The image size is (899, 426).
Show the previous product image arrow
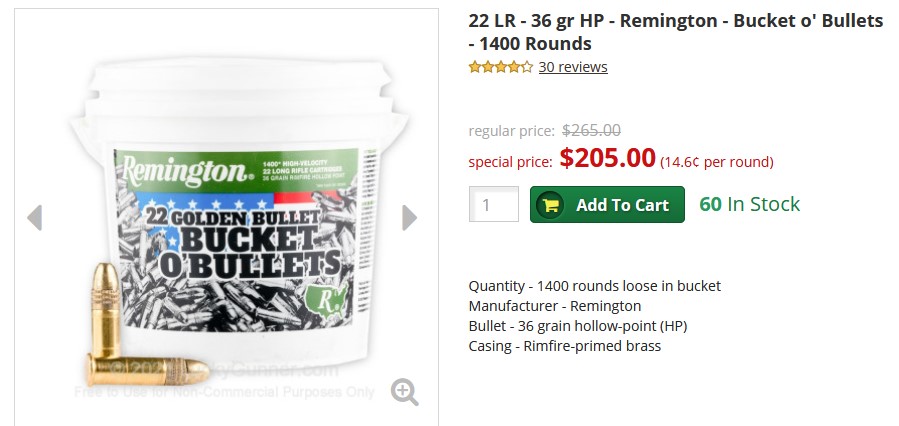35,218
